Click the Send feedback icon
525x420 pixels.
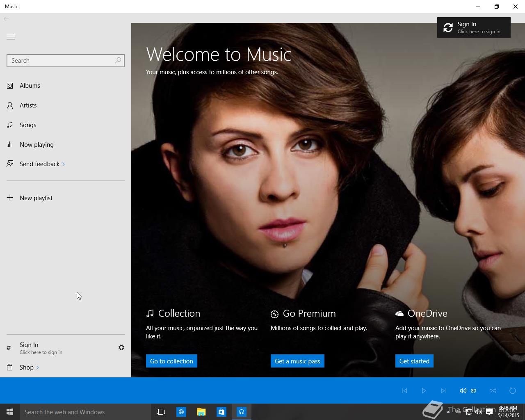click(10, 164)
